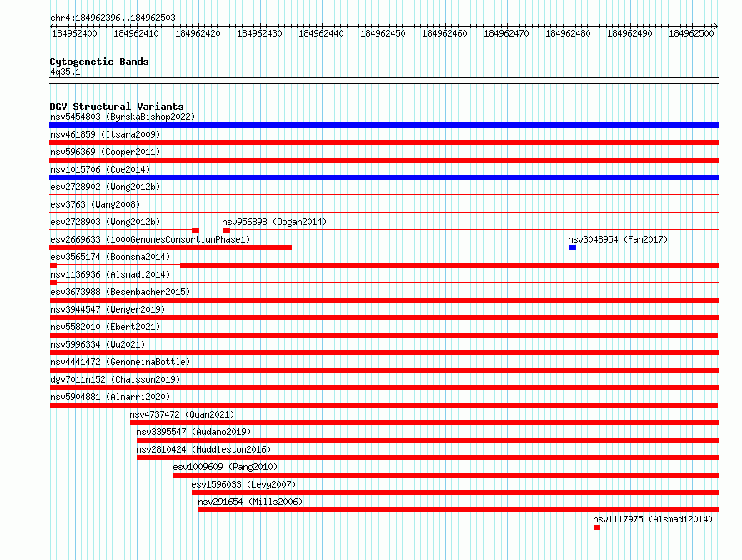Click ruler position 184962430
The width and height of the screenshot is (742, 560).
259,33
